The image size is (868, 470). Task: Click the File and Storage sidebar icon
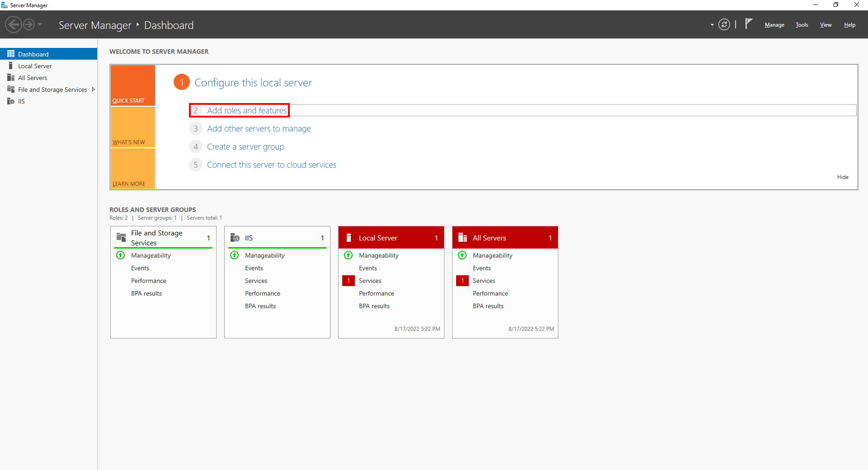pos(11,89)
